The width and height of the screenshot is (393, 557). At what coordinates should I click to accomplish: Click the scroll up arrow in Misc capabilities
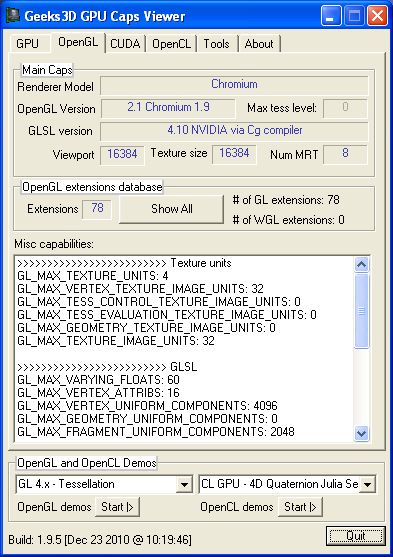361,264
